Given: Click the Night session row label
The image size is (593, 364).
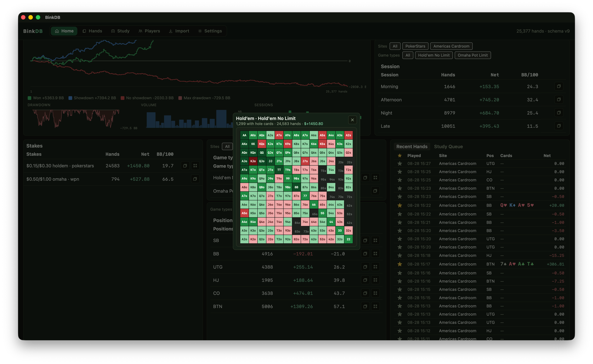Looking at the screenshot, I should point(387,113).
